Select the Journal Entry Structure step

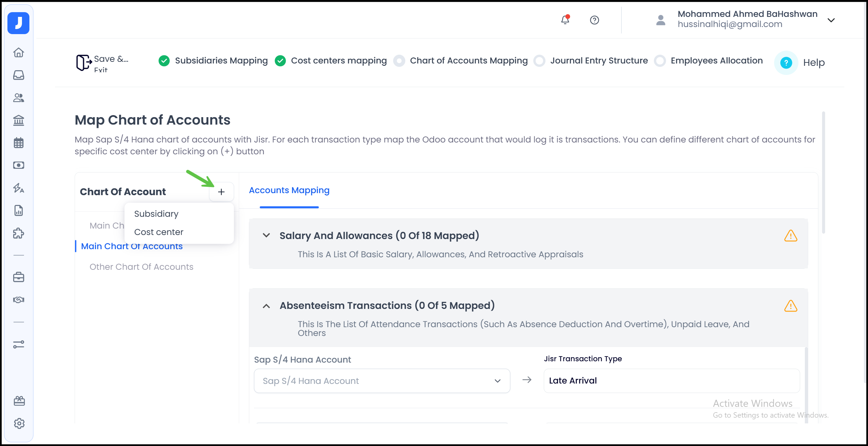pos(599,61)
